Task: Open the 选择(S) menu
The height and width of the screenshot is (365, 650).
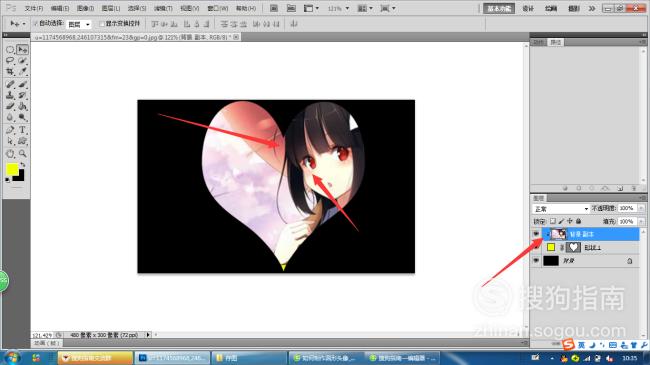Action: point(137,8)
